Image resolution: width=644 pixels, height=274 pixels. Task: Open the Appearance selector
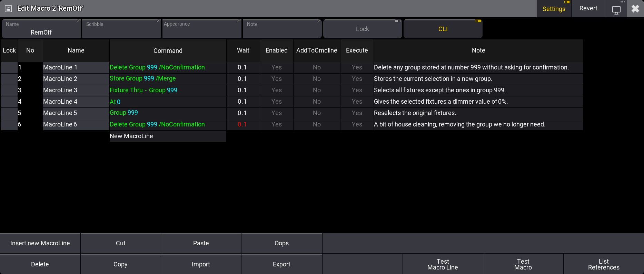tap(202, 29)
